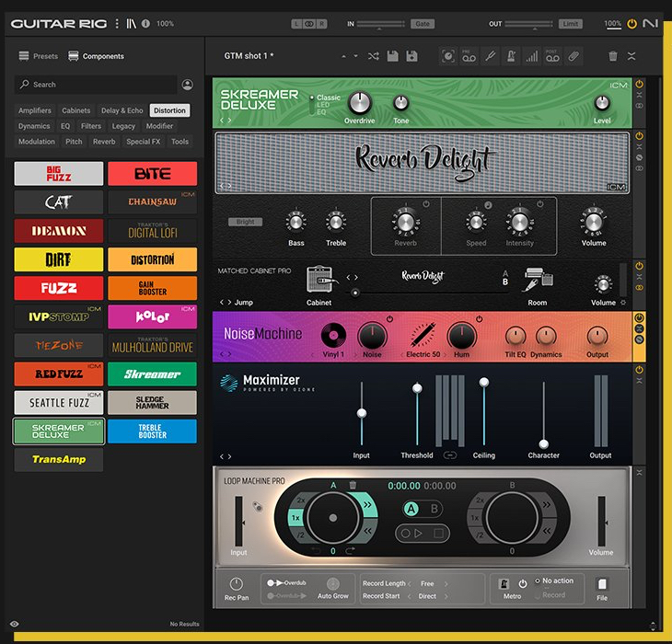Image resolution: width=672 pixels, height=644 pixels.
Task: Select the Electric 50 hum source icon
Action: click(423, 334)
